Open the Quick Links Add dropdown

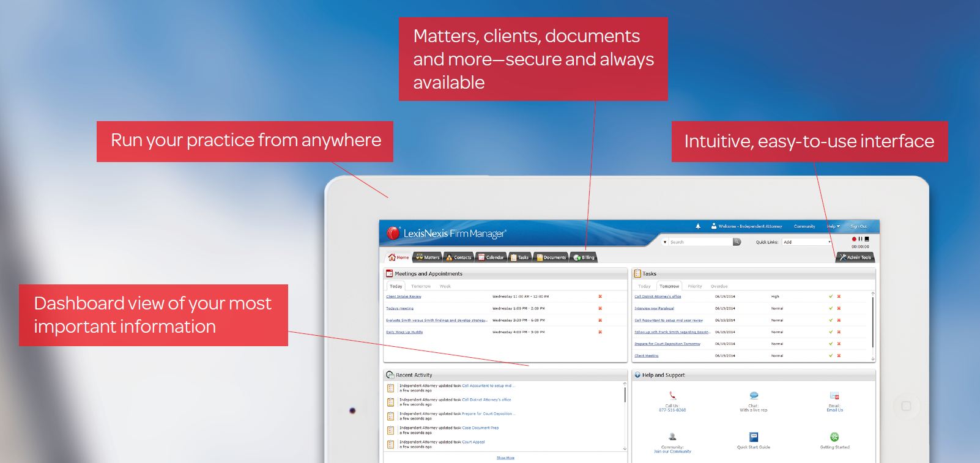click(x=807, y=242)
